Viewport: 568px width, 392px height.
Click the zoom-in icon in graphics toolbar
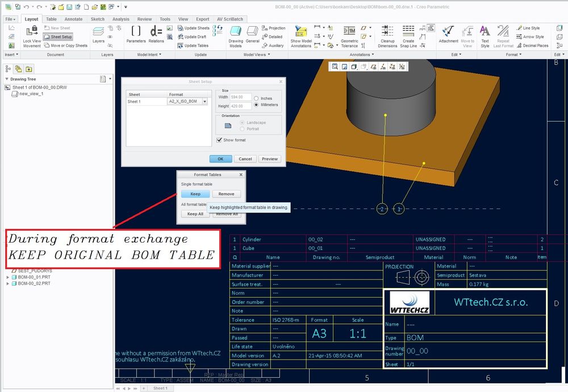335,66
